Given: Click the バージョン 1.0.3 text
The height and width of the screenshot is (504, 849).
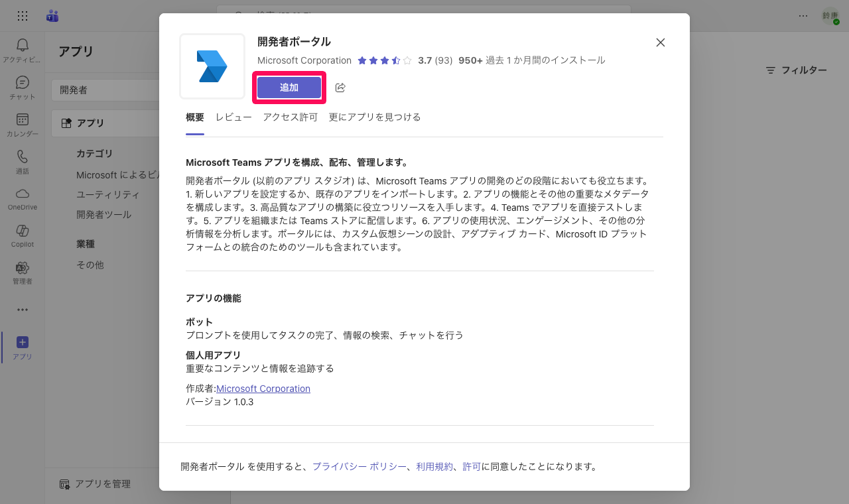Looking at the screenshot, I should point(220,402).
